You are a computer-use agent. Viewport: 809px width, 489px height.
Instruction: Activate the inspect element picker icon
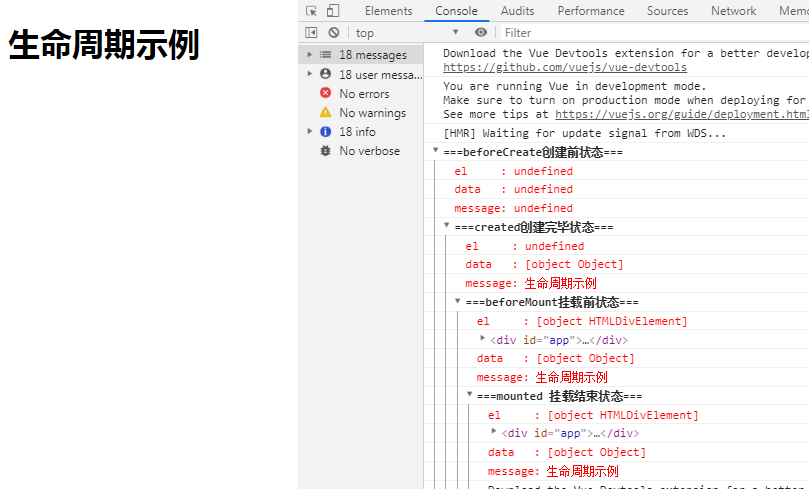pos(311,11)
